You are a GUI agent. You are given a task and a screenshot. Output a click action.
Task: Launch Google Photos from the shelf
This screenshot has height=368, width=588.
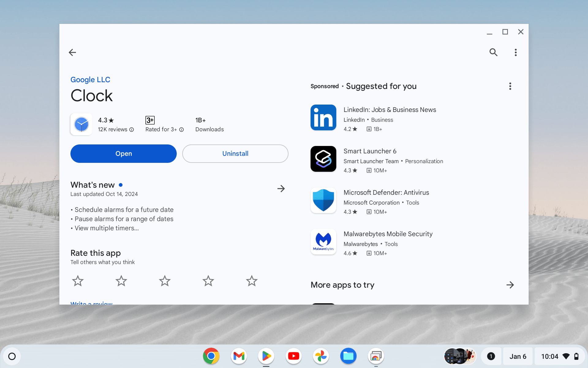click(x=321, y=356)
